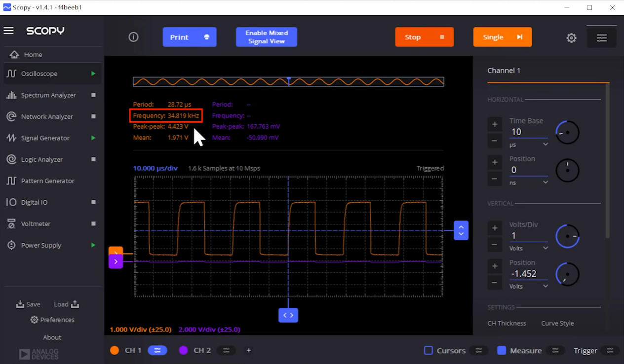This screenshot has width=624, height=364.
Task: Increase the vertical Position value
Action: click(495, 266)
